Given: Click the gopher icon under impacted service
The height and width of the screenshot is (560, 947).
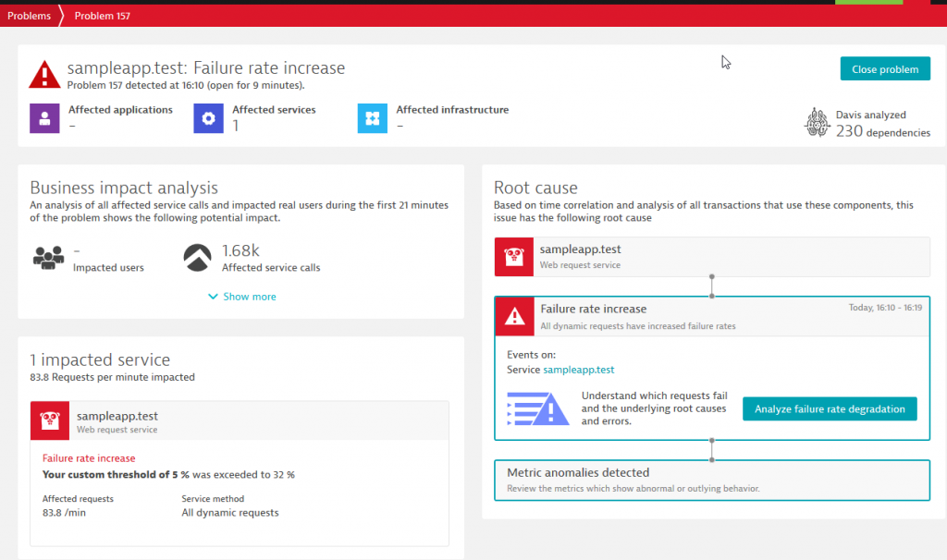Looking at the screenshot, I should coord(50,421).
